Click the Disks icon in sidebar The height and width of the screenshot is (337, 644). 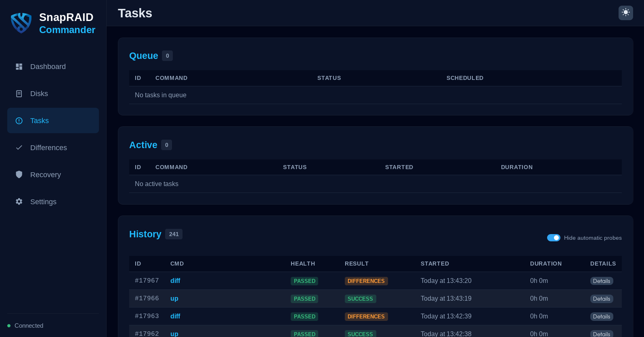[19, 94]
